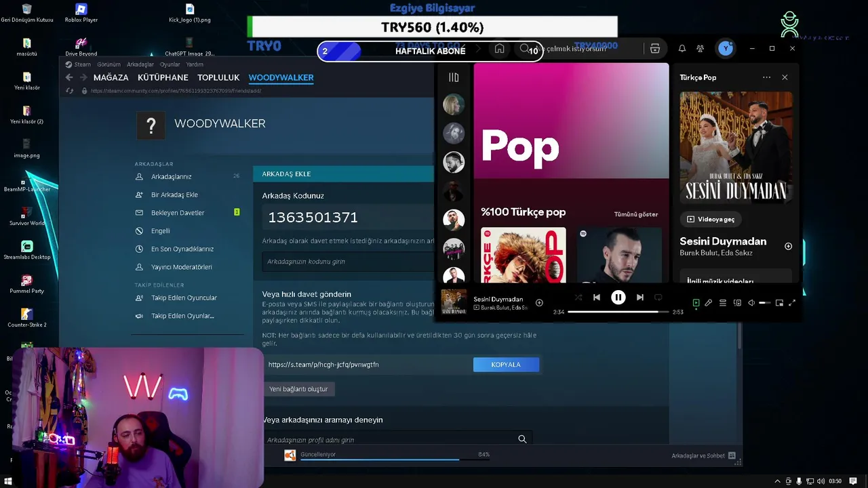The height and width of the screenshot is (488, 868).
Task: Open the Arkadaşlar menu in Steam
Action: (x=140, y=64)
